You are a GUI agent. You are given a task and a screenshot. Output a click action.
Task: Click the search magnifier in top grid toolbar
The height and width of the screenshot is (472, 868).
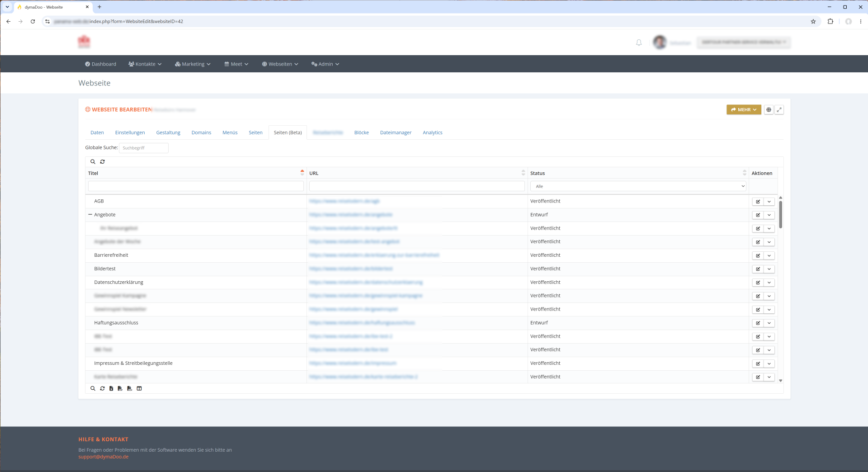coord(93,161)
